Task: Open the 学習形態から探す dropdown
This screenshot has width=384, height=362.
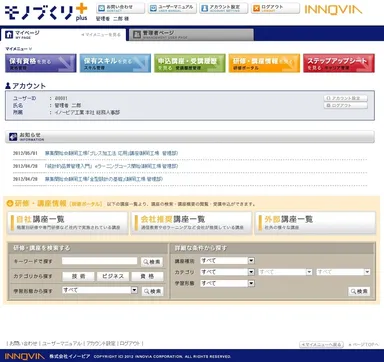Action: click(x=100, y=290)
